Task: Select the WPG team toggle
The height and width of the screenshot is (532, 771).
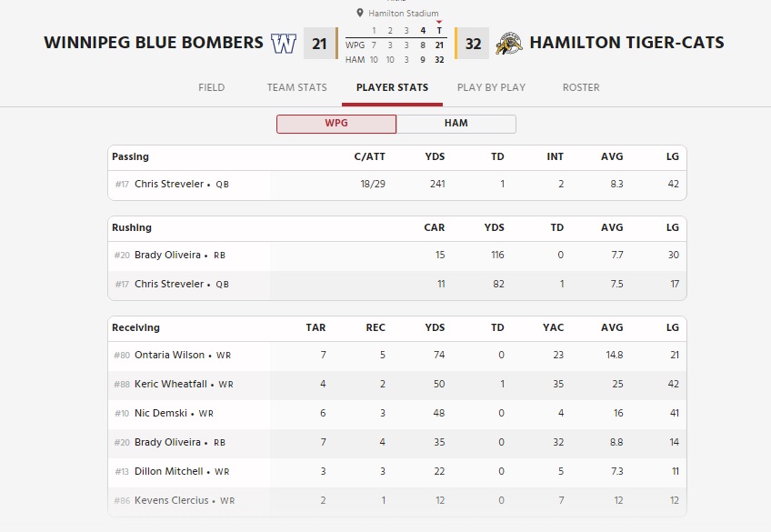Action: (x=336, y=124)
